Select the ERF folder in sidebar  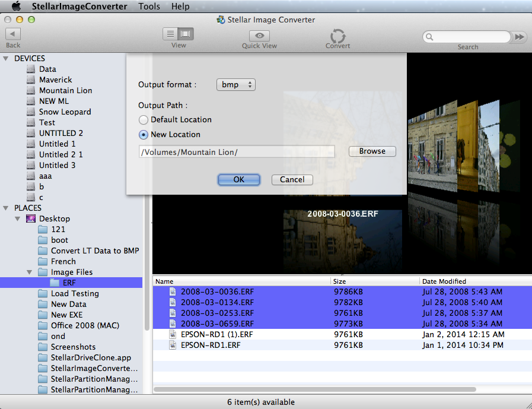pyautogui.click(x=71, y=283)
